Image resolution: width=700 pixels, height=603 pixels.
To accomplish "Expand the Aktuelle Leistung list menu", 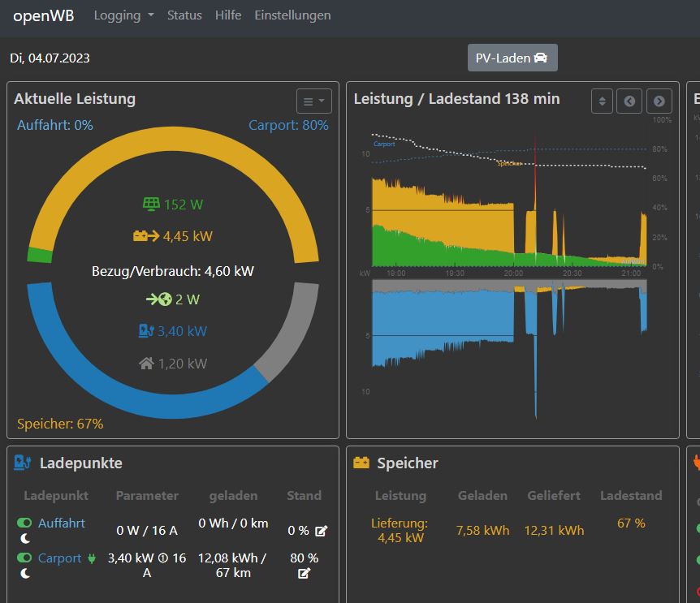I will point(313,101).
